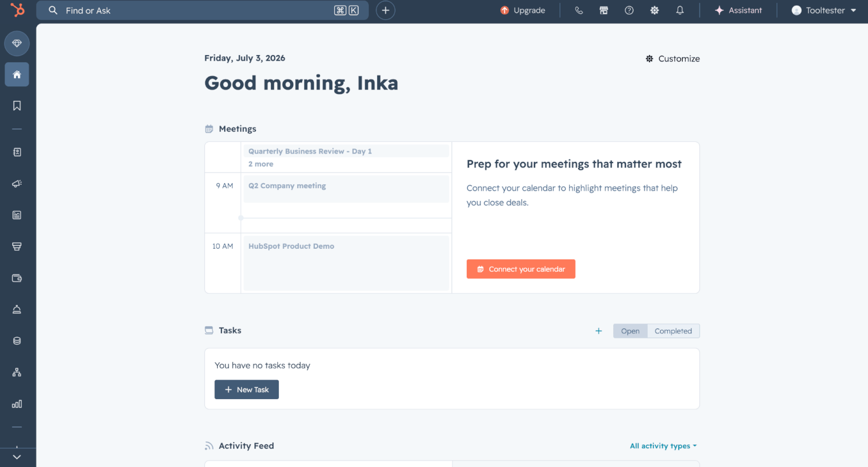This screenshot has height=467, width=868.
Task: Open Reporting bar chart sidebar icon
Action: coord(17,404)
